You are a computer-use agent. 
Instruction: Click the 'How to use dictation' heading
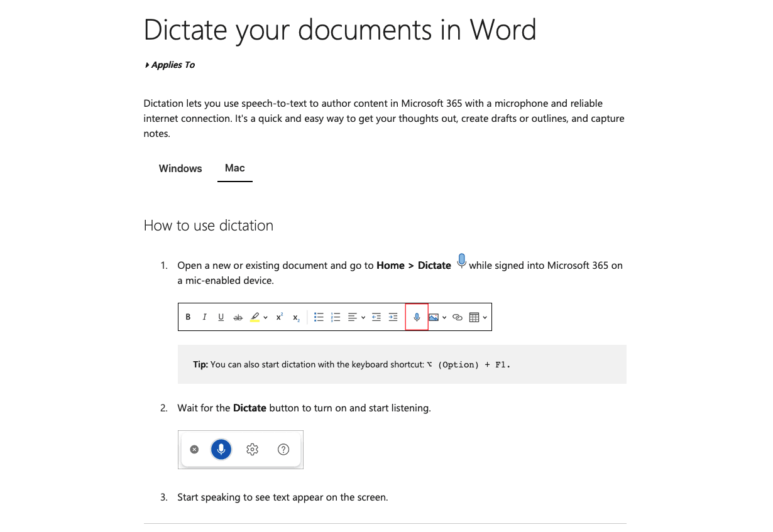coord(209,225)
